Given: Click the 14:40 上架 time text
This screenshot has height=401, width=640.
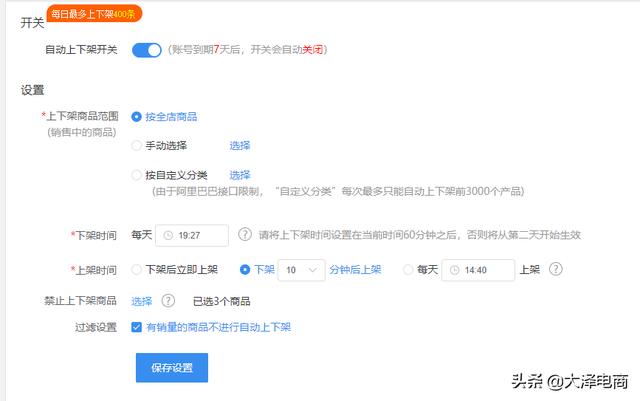Looking at the screenshot, I should click(x=476, y=269).
